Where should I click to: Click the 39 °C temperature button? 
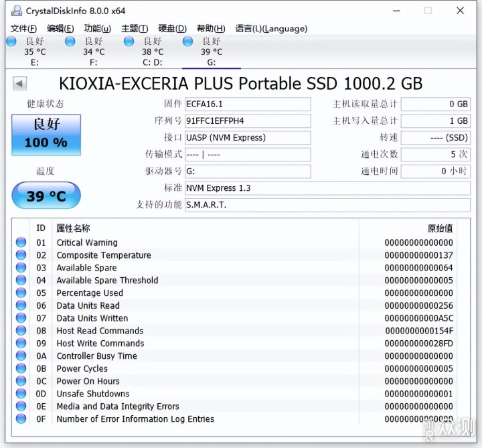[x=46, y=196]
